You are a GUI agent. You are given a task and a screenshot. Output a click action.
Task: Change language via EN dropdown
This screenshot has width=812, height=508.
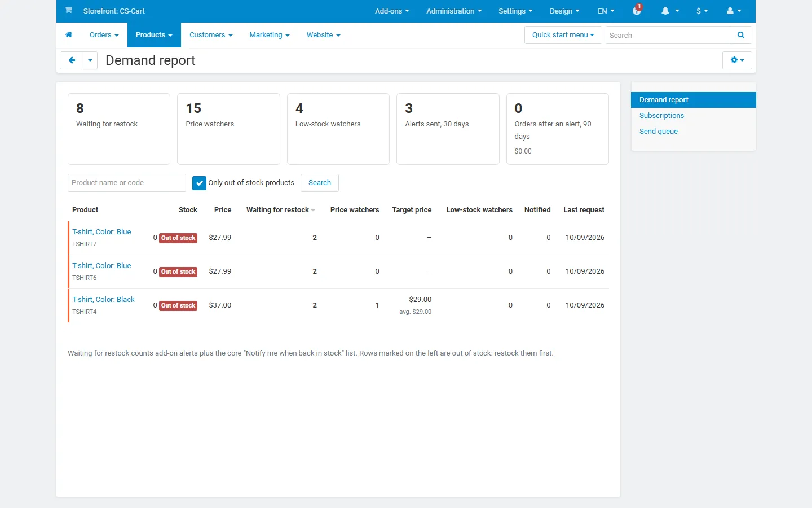pos(606,11)
